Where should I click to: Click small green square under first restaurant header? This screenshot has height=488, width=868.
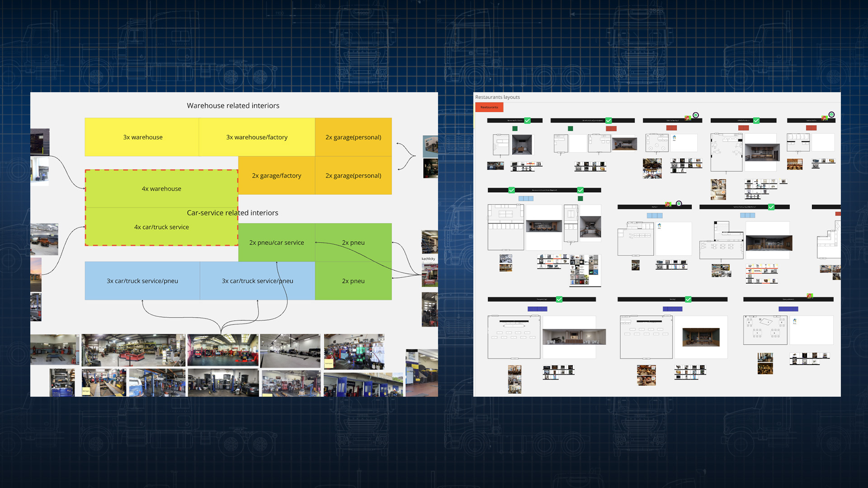click(x=514, y=129)
